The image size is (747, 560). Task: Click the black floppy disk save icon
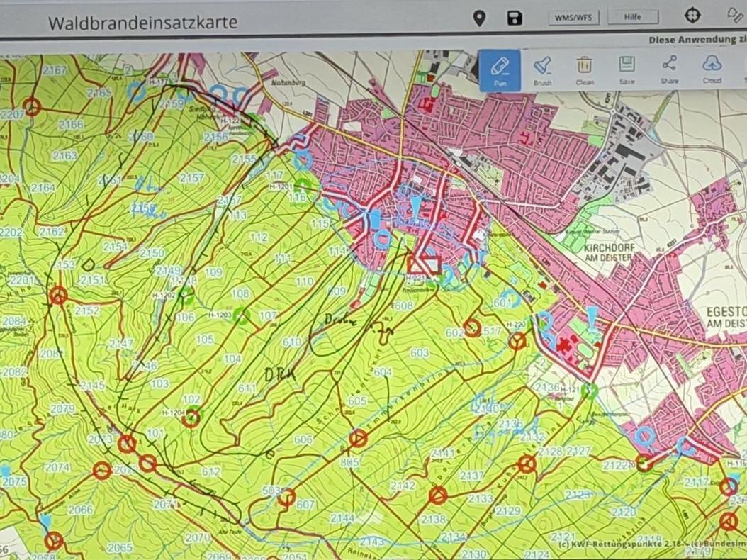[x=515, y=18]
